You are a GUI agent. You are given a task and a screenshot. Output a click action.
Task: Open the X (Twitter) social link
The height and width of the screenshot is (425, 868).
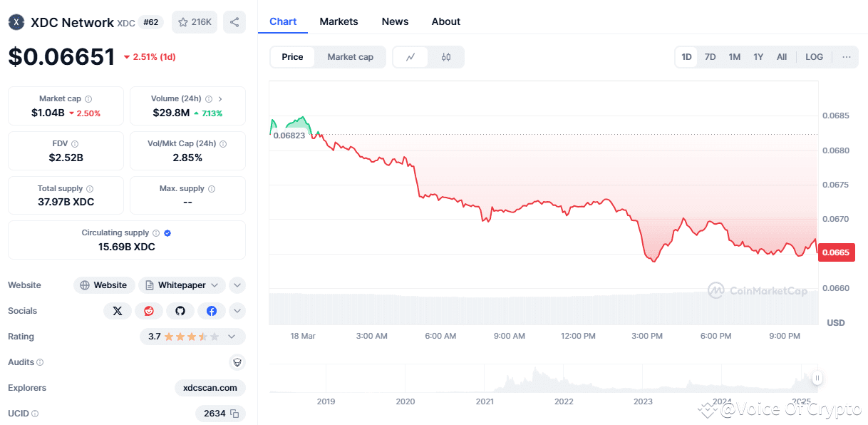pos(118,311)
